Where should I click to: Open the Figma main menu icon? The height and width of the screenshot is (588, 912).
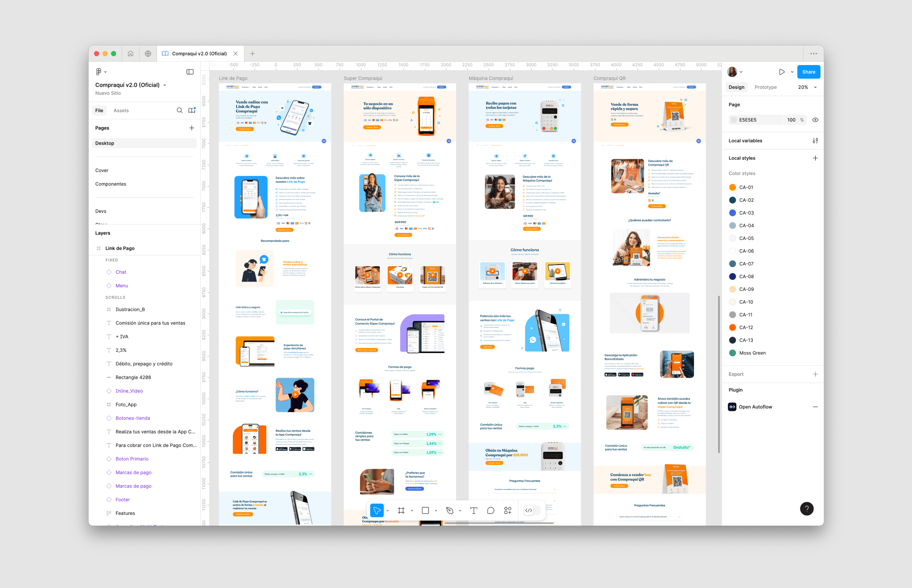pyautogui.click(x=99, y=72)
